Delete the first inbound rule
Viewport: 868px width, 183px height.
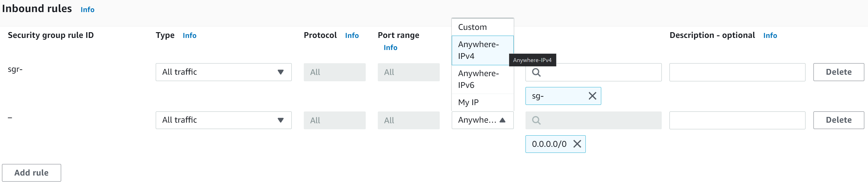(838, 72)
